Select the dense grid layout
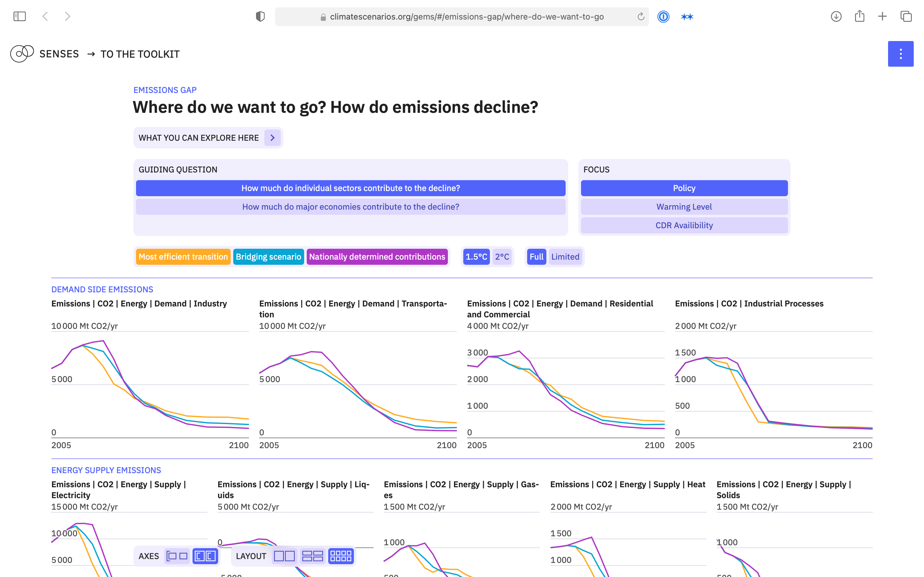Image resolution: width=924 pixels, height=577 pixels. click(x=341, y=556)
